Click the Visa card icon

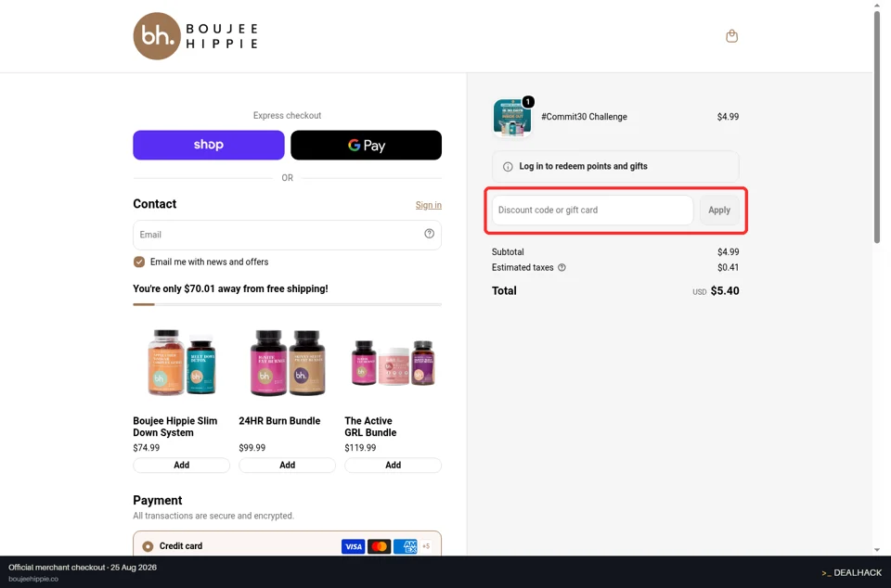tap(353, 546)
